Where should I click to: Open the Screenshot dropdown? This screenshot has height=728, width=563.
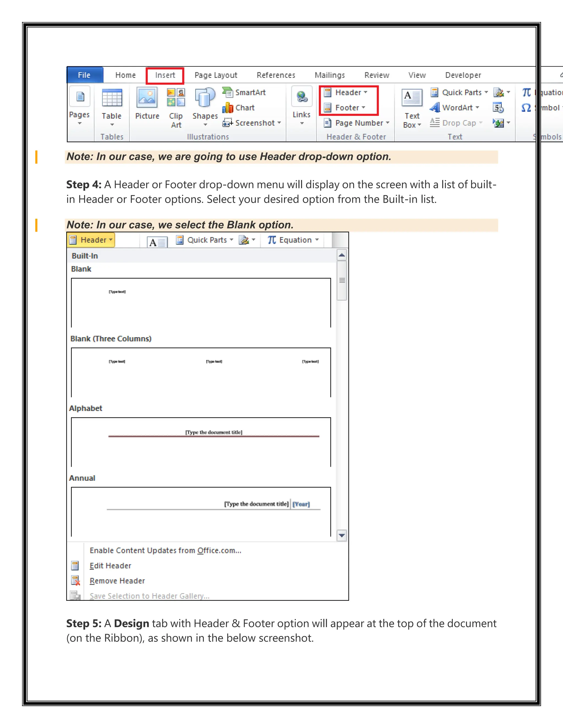252,123
